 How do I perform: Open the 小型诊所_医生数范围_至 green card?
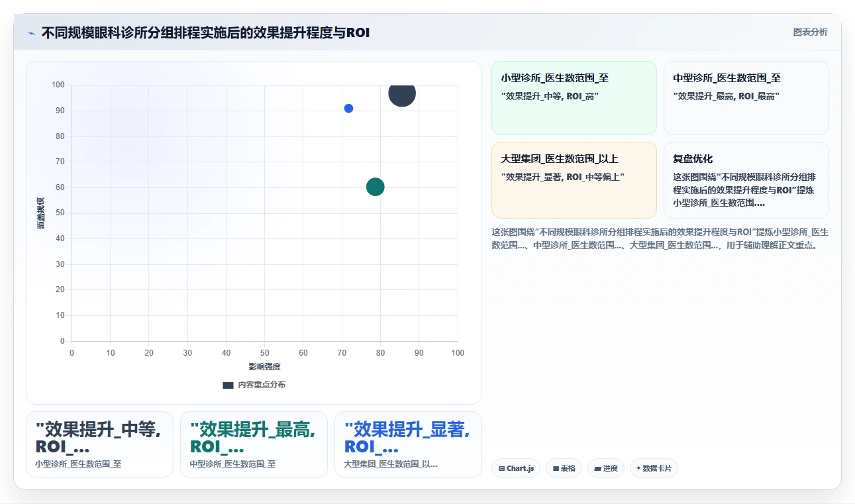pos(574,98)
